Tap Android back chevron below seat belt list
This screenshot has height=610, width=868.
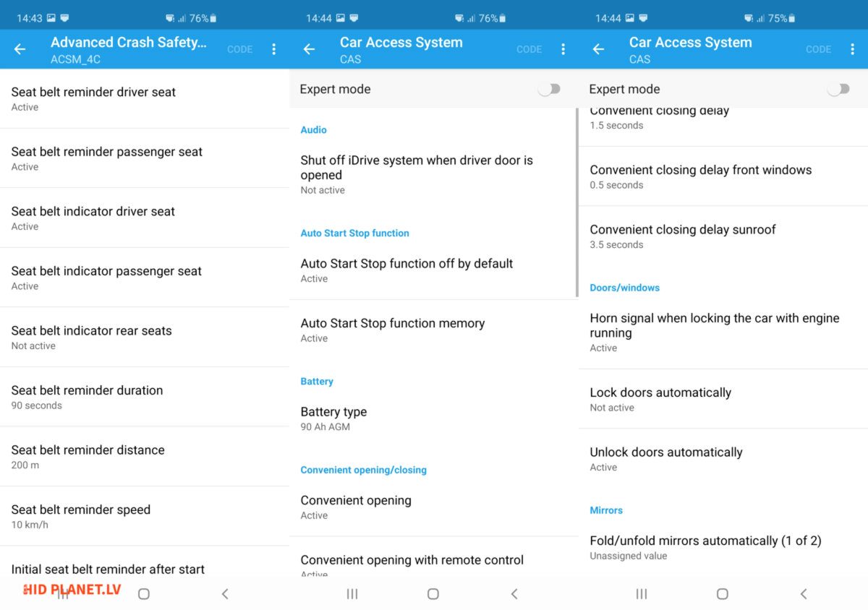(x=225, y=593)
